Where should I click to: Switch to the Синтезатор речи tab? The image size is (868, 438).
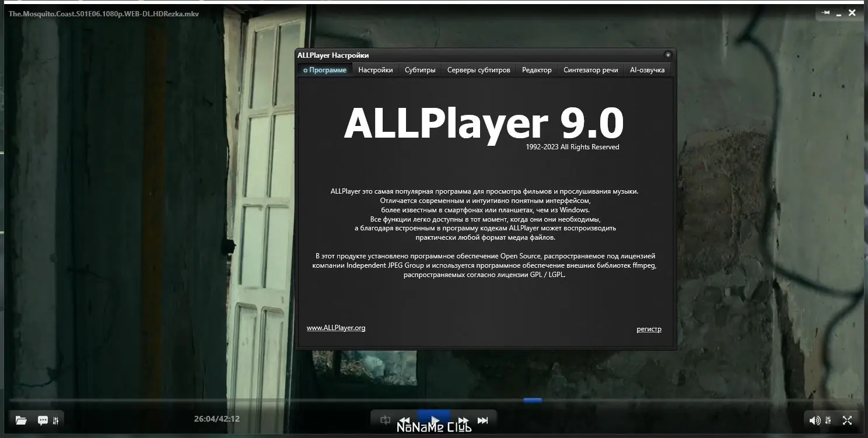coord(591,70)
